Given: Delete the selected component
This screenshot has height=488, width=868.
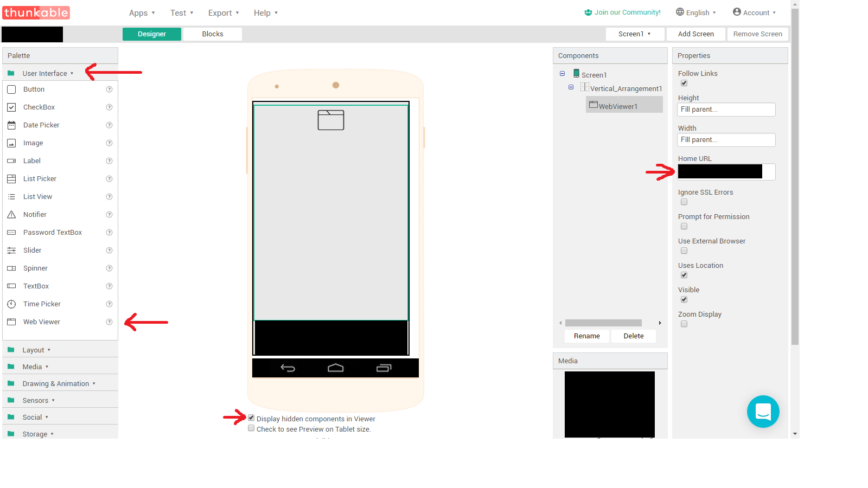Looking at the screenshot, I should tap(634, 336).
